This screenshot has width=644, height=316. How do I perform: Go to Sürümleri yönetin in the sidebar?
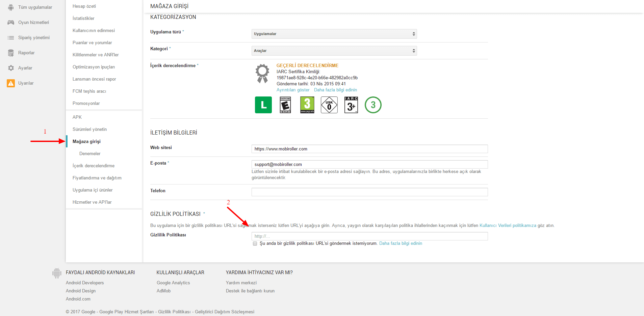89,130
